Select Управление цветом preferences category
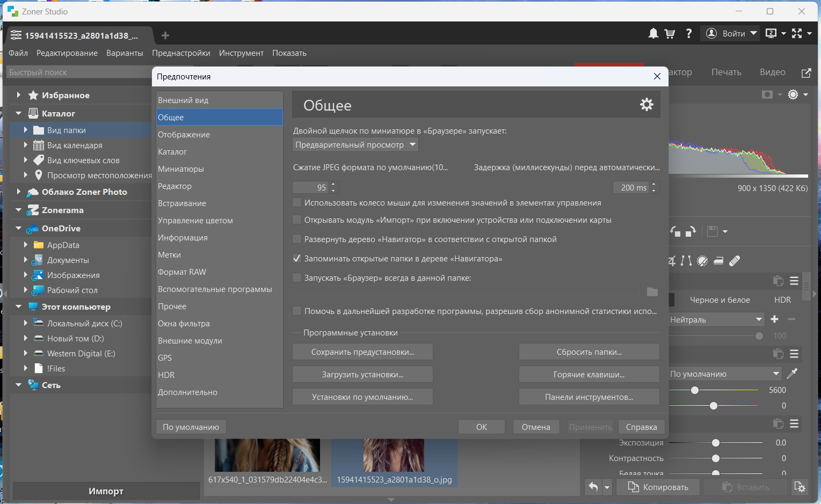Screen dimensions: 821x504 pos(195,221)
